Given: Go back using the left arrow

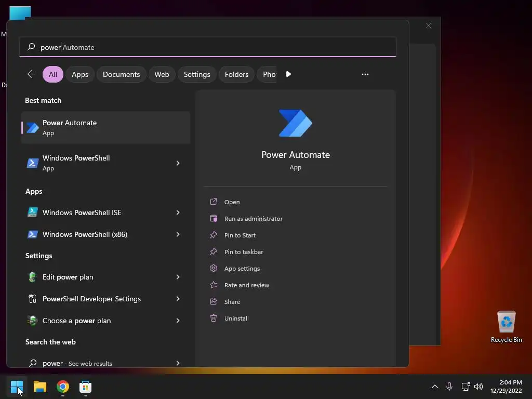Looking at the screenshot, I should coord(32,74).
